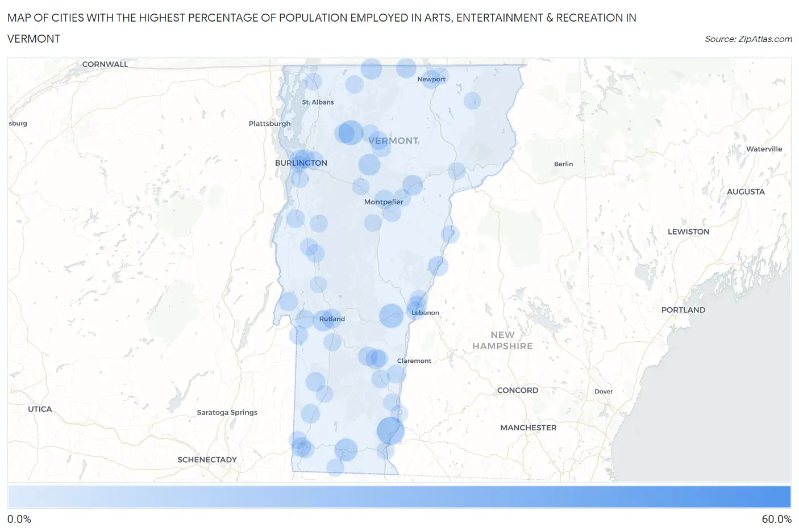
Task: Click the map title heading text
Action: (x=322, y=28)
